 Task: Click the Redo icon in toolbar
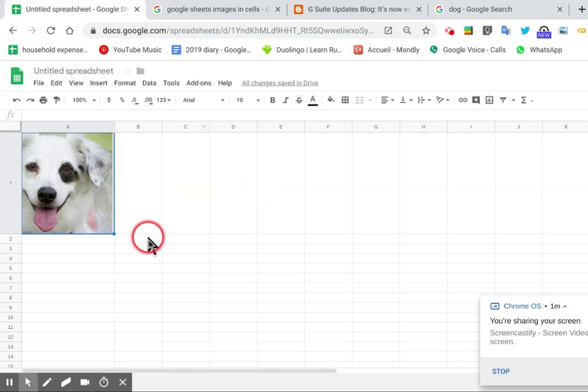pos(30,100)
